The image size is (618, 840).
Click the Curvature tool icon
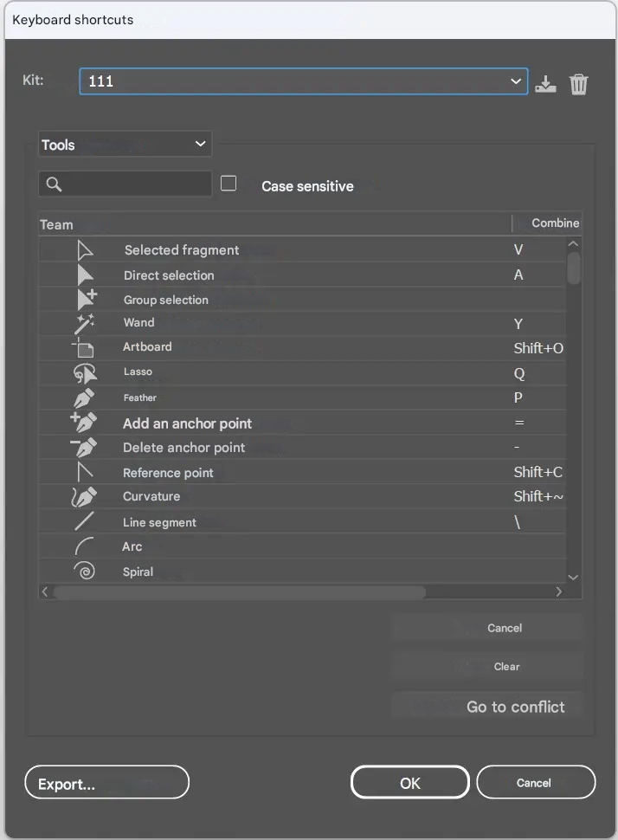click(x=84, y=497)
